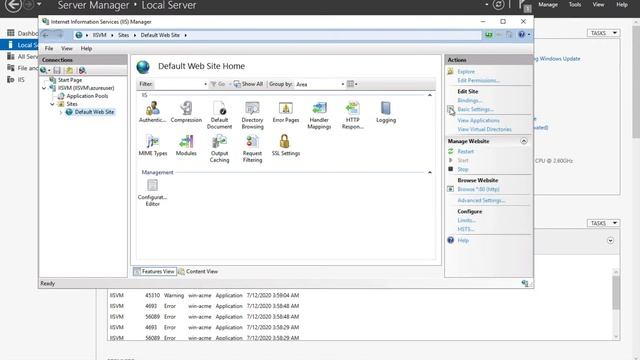Open the Compression feature icon
The image size is (640, 360).
coord(186,112)
